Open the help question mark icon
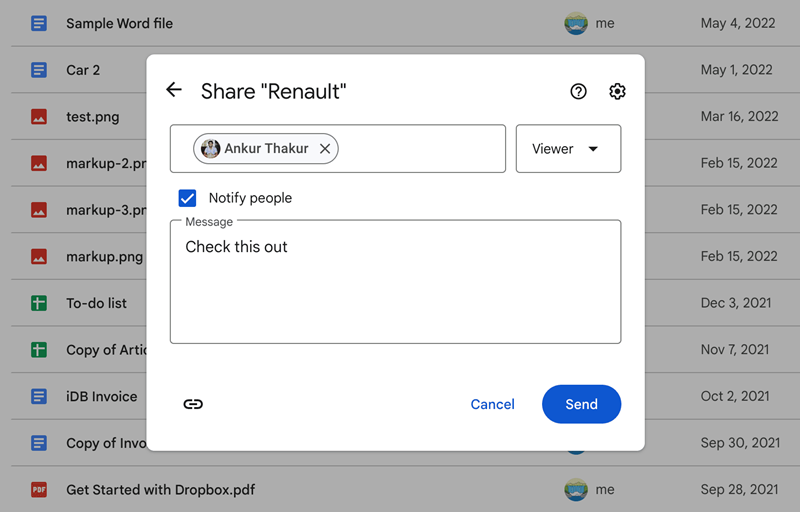This screenshot has width=800, height=512. pyautogui.click(x=578, y=91)
